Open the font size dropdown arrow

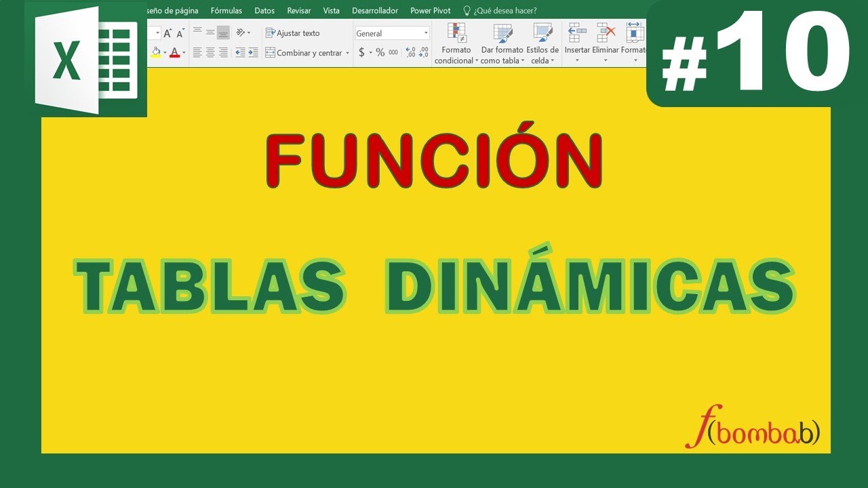point(158,33)
